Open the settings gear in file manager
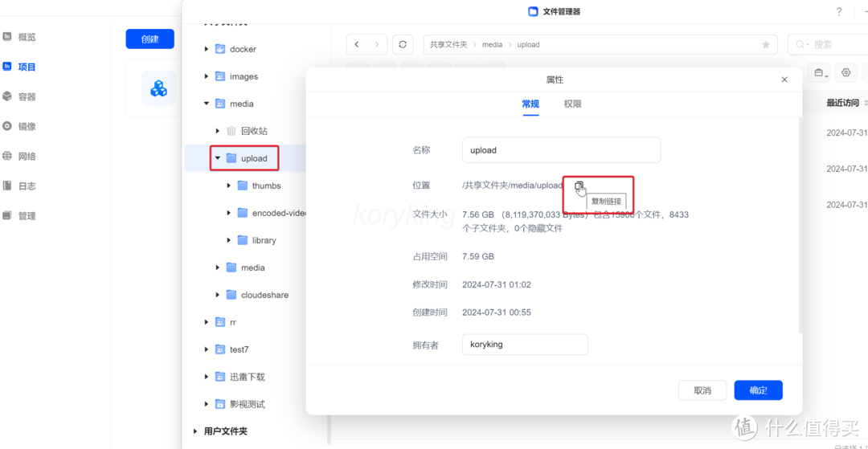868x449 pixels. tap(845, 73)
